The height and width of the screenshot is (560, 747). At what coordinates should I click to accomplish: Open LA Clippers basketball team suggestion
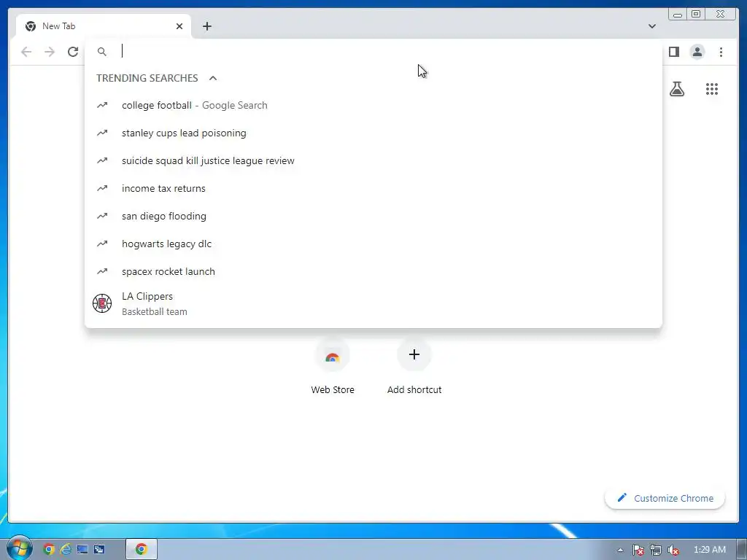click(x=373, y=303)
